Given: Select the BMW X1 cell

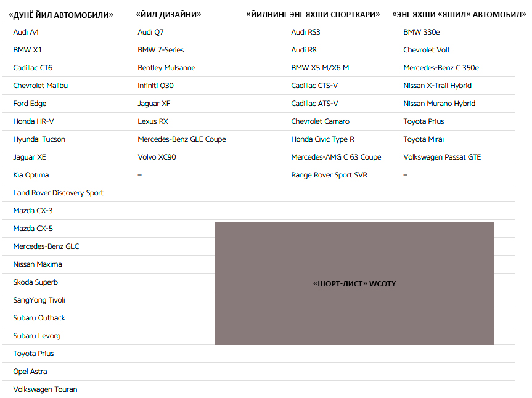Looking at the screenshot, I should click(28, 50).
